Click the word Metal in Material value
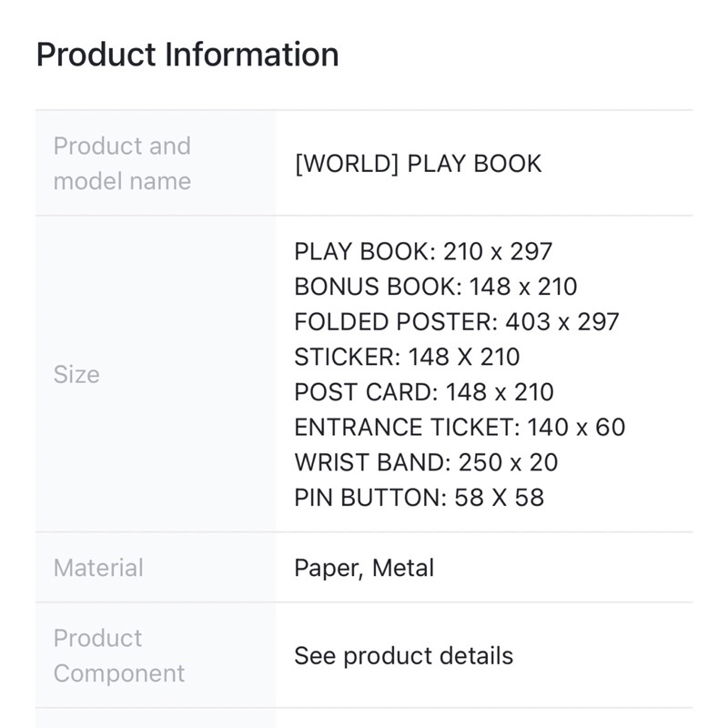Screen dimensions: 728x728 (x=403, y=568)
